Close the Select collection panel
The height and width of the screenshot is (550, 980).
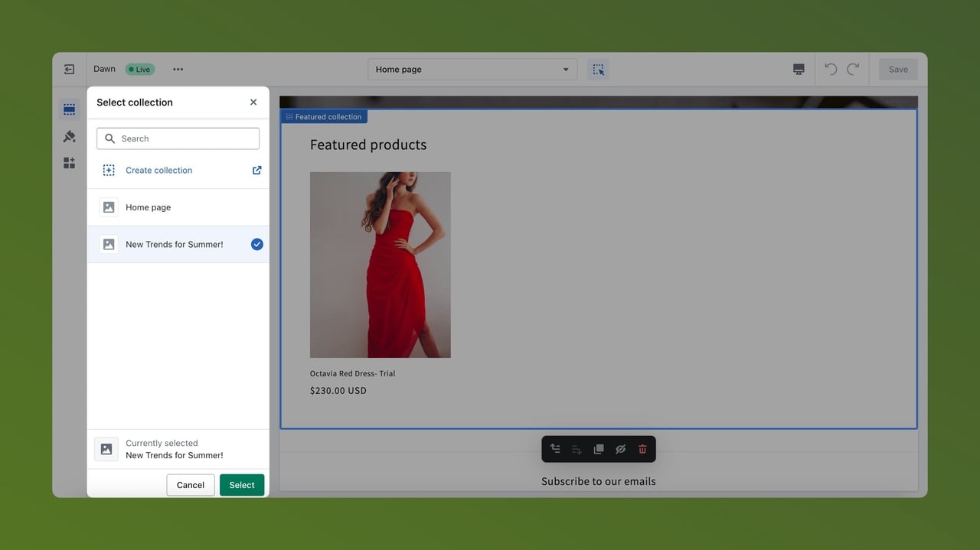click(253, 102)
